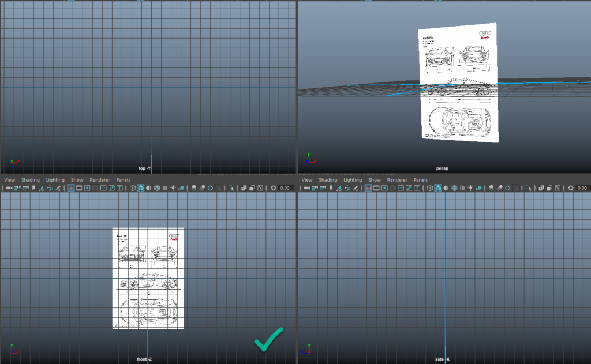Viewport: 591px width, 364px height.
Task: Select Grease Pencil tool in front view toolbar
Action: pos(58,188)
